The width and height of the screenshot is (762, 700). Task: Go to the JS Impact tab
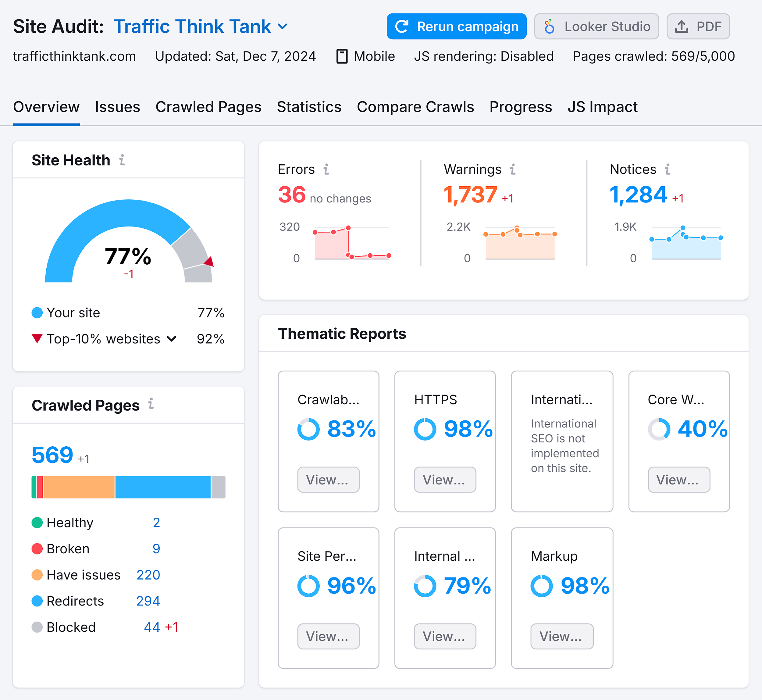tap(603, 107)
